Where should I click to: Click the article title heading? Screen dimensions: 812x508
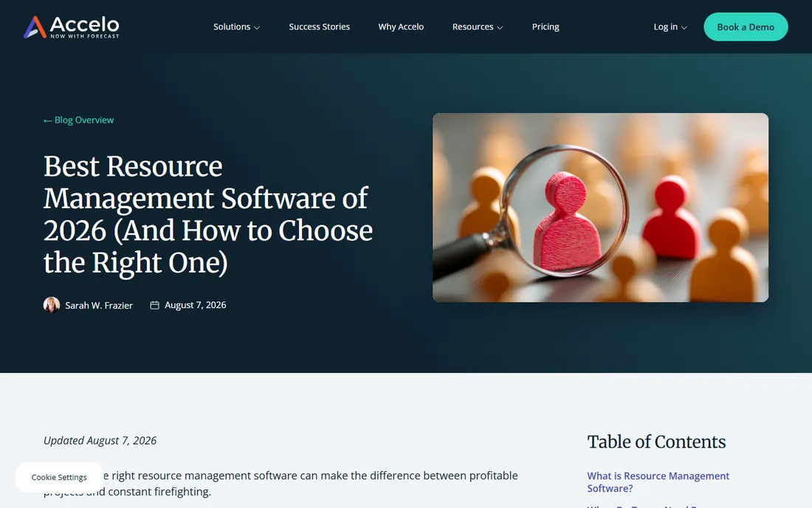208,214
